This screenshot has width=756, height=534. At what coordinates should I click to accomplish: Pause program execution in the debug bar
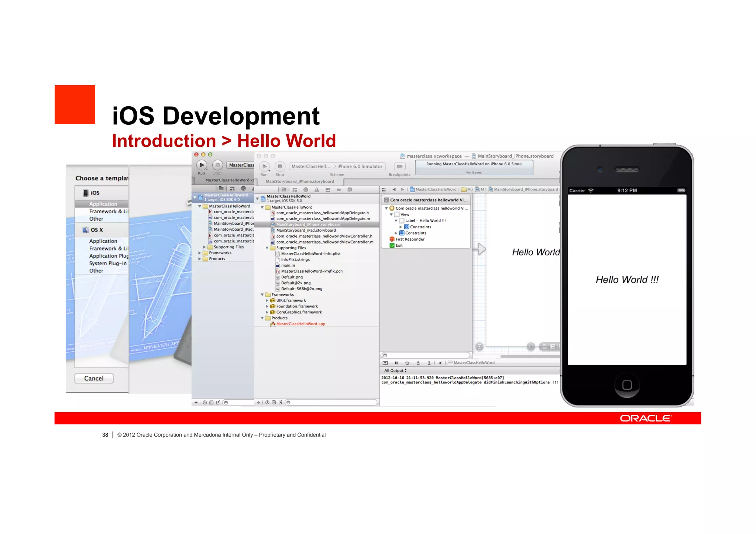396,363
